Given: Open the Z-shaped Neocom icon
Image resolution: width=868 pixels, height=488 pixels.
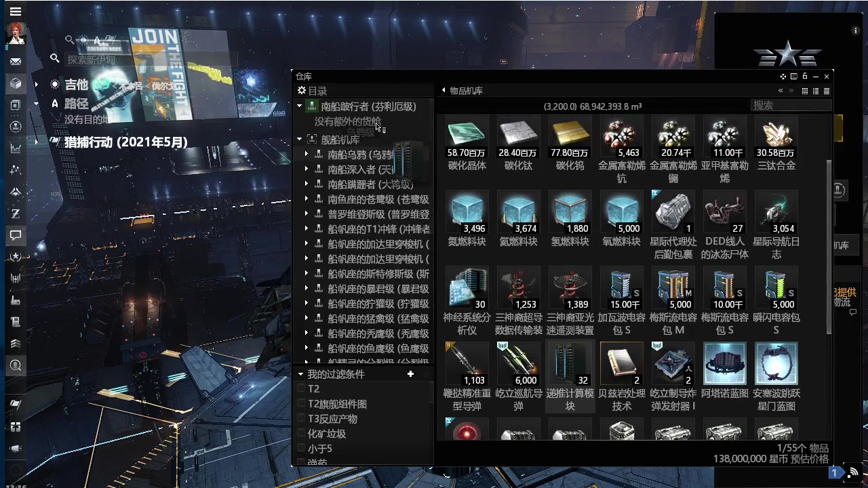Looking at the screenshot, I should [15, 213].
